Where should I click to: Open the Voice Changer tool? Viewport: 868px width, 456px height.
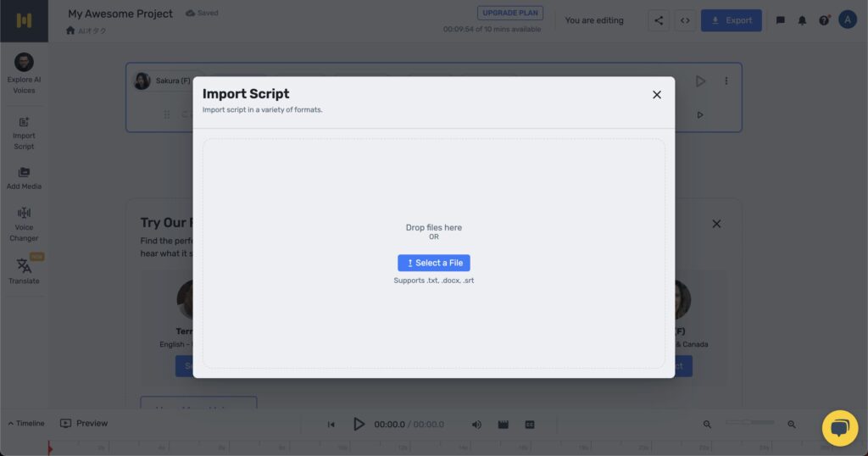(24, 224)
